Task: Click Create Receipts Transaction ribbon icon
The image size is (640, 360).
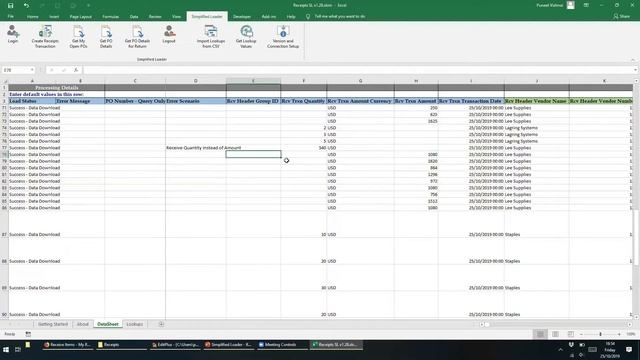Action: pos(45,36)
